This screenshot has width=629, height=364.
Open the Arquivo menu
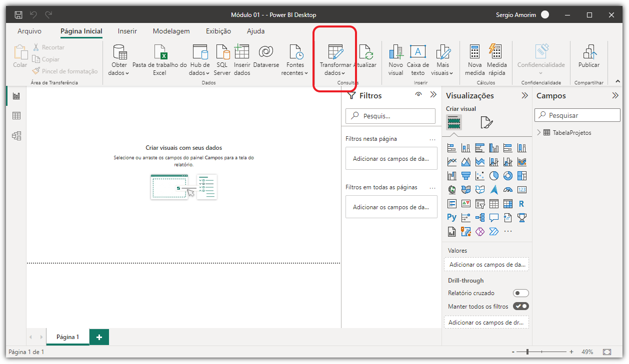pyautogui.click(x=29, y=31)
